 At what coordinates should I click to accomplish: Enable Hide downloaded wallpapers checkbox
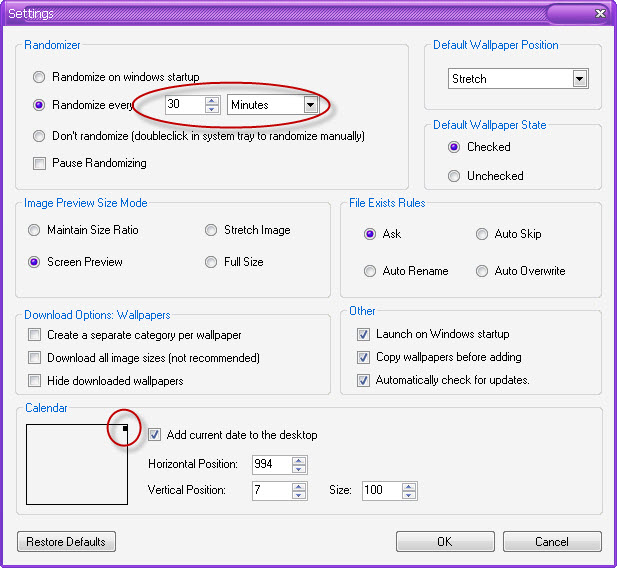coord(36,381)
